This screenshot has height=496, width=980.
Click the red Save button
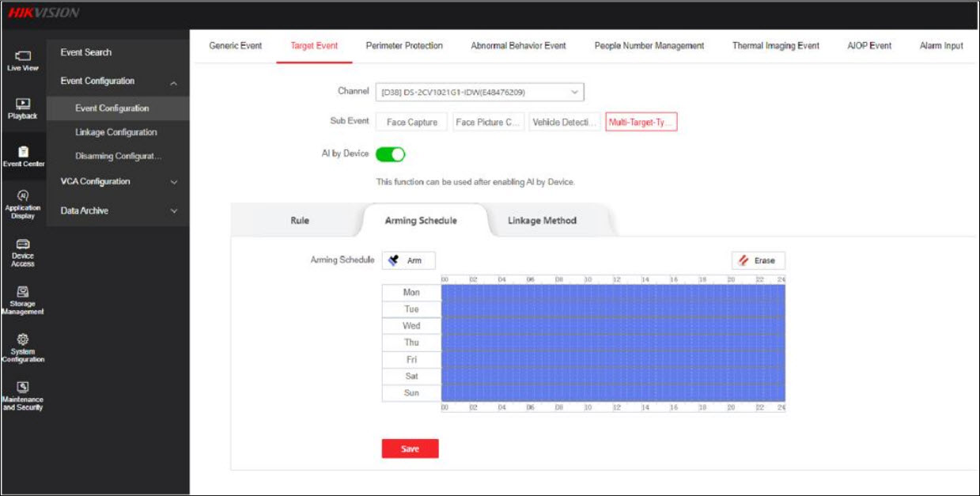[x=410, y=449]
